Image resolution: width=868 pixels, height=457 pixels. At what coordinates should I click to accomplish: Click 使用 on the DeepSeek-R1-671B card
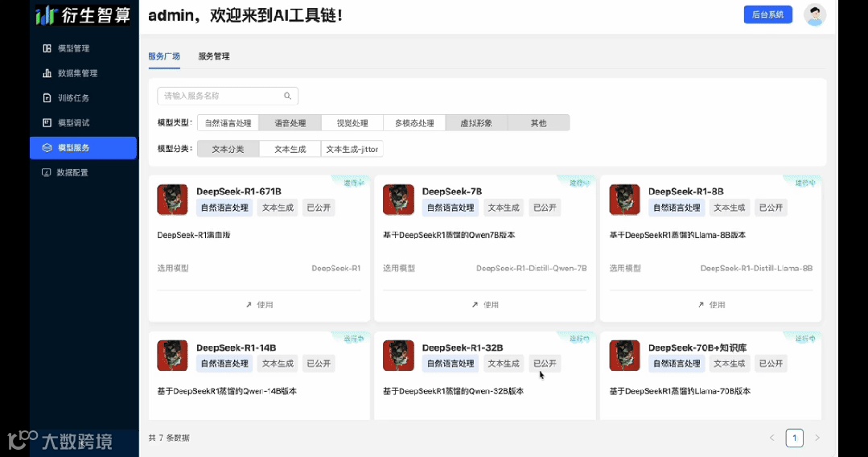[259, 305]
